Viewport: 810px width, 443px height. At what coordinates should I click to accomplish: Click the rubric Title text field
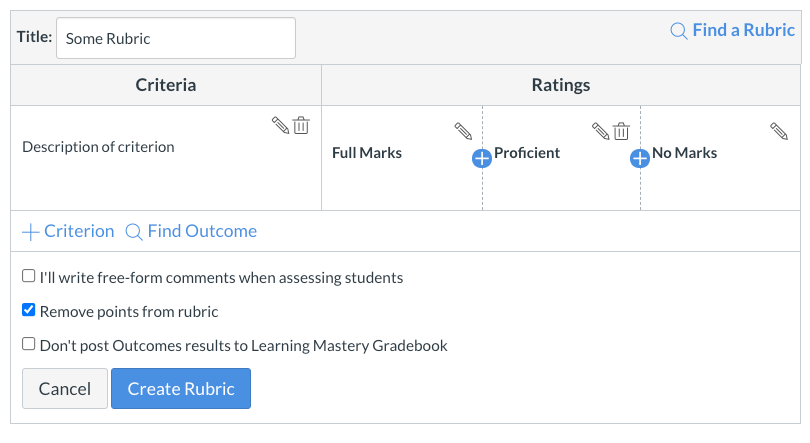pyautogui.click(x=176, y=38)
